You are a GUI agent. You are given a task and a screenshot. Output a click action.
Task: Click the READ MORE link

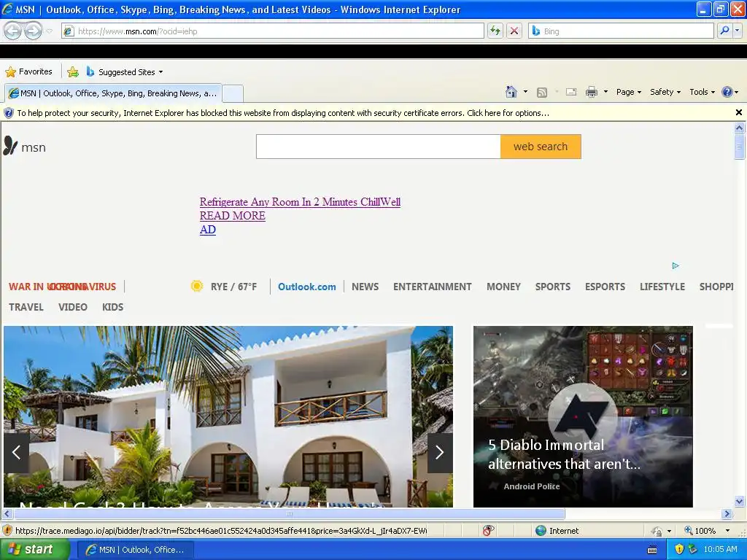233,216
